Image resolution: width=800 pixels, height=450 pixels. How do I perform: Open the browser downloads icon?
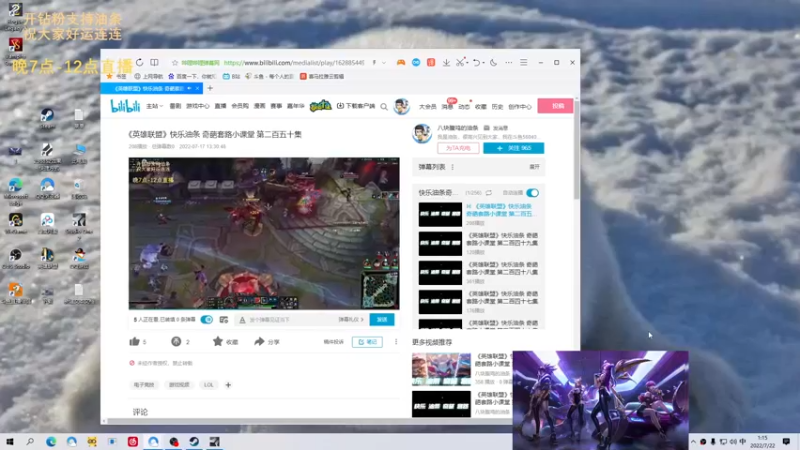click(446, 62)
